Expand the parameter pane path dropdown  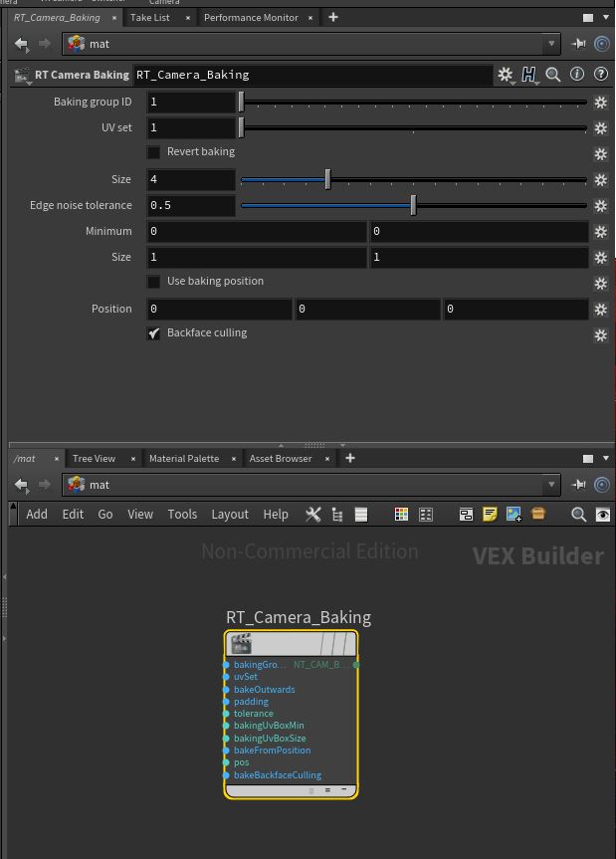pyautogui.click(x=551, y=44)
